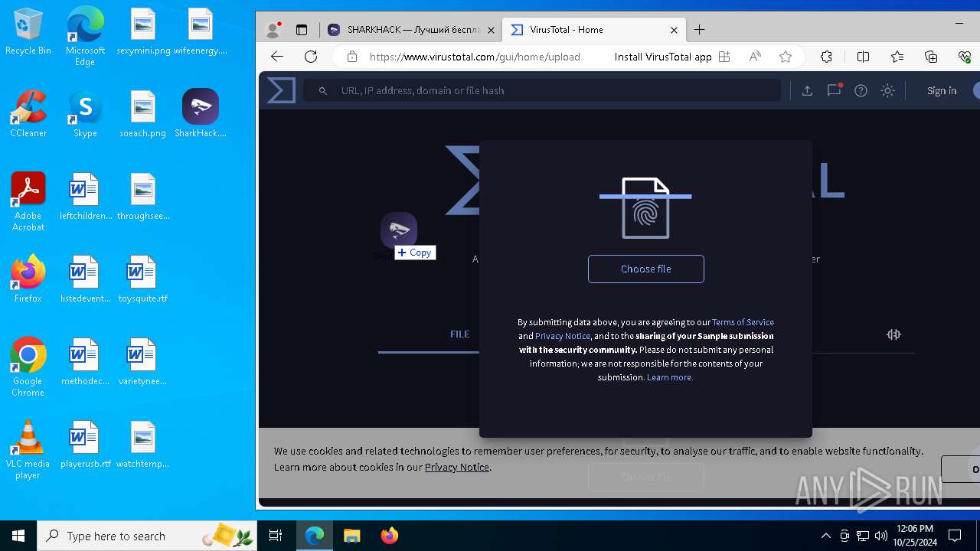Open VirusTotal notifications speech bubble icon

pos(834,90)
